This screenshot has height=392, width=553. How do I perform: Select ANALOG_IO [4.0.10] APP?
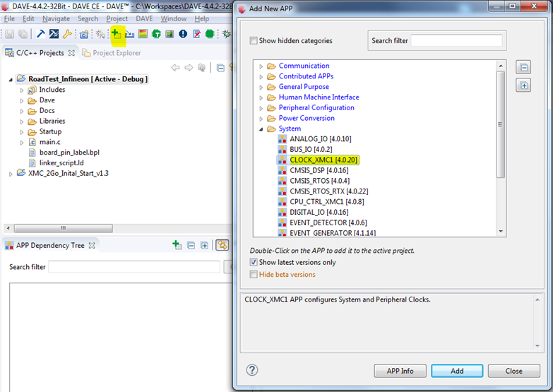coord(315,138)
